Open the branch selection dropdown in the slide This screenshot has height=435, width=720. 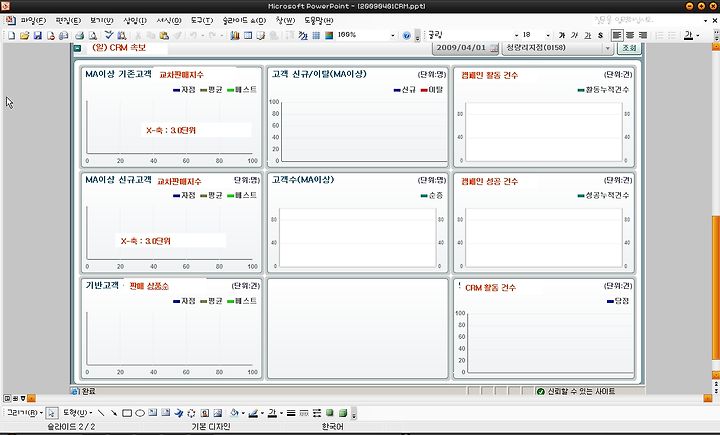(x=608, y=48)
